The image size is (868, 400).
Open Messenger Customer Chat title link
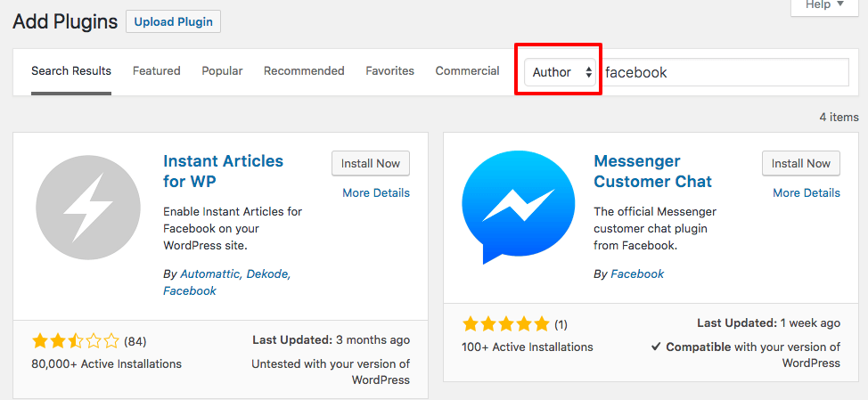652,171
